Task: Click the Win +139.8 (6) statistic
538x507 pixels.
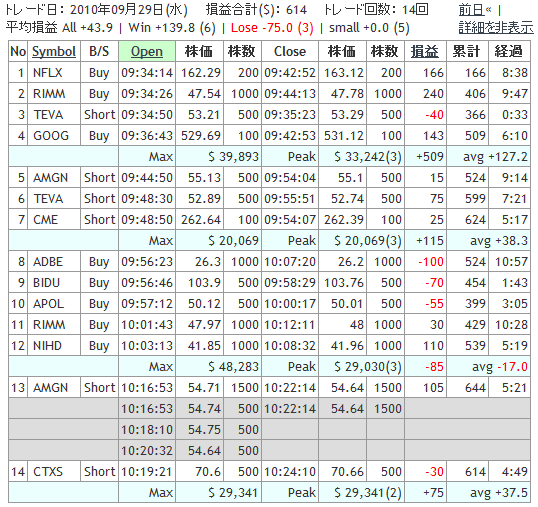Action: (x=172, y=27)
